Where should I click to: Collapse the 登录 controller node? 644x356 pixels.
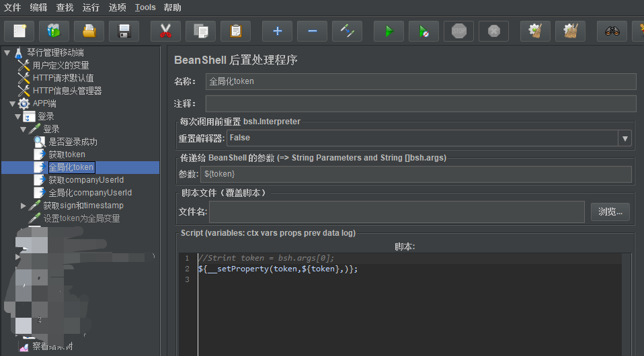pos(17,116)
